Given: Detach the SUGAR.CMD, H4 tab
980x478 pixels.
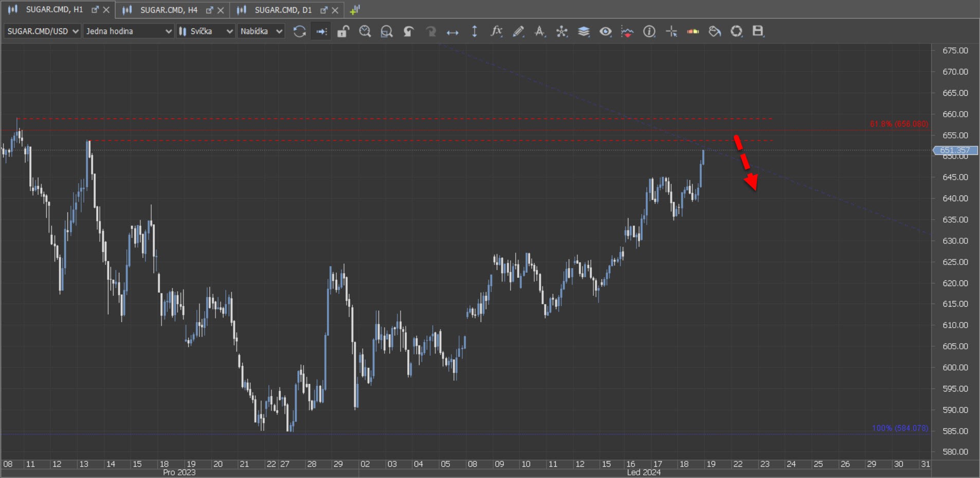Looking at the screenshot, I should click(209, 10).
